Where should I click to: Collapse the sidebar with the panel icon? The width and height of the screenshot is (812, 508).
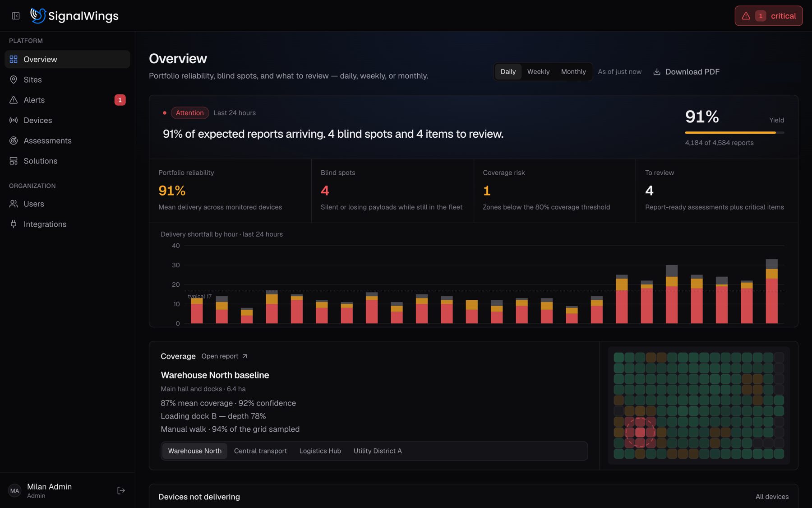[16, 16]
